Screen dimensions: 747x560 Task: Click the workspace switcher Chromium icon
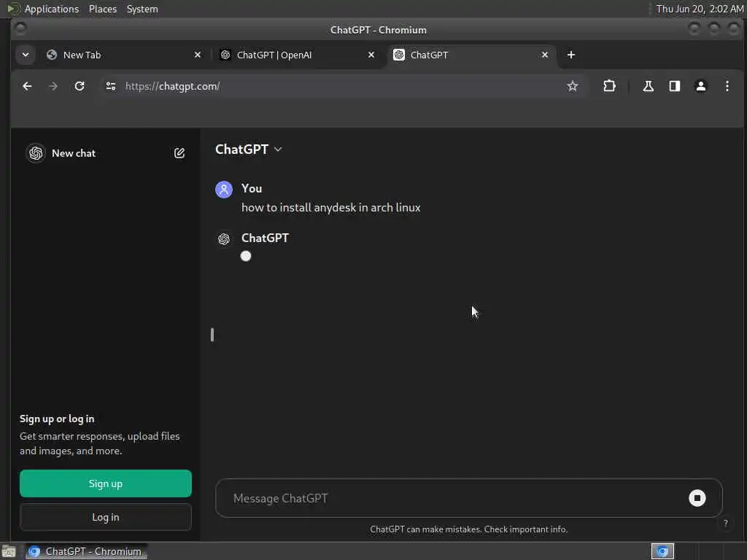tap(662, 551)
